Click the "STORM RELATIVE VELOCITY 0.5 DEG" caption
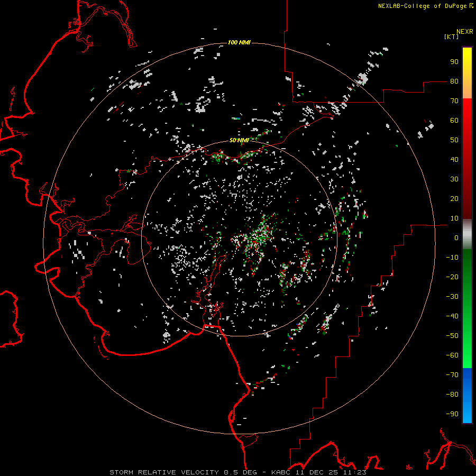The image size is (476, 476). [183, 472]
